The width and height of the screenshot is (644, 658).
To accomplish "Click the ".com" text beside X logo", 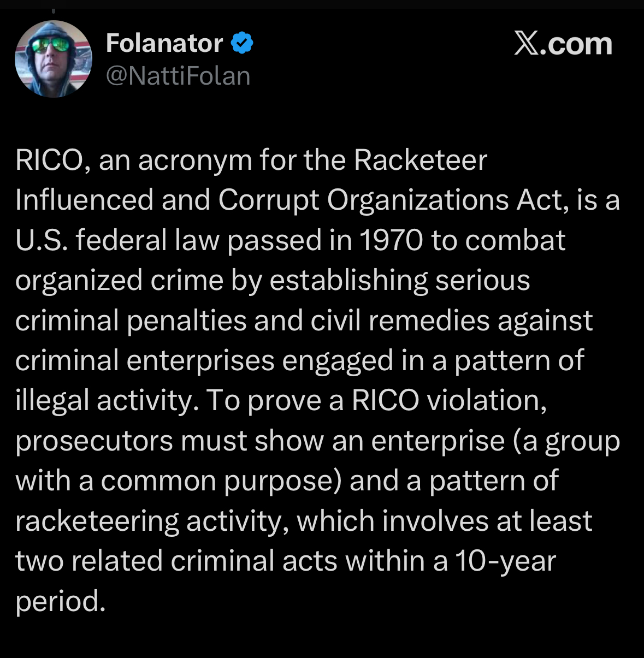I will (576, 44).
